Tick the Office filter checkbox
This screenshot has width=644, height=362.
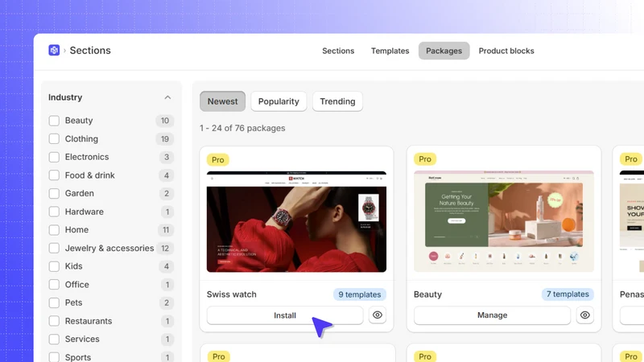coord(54,285)
